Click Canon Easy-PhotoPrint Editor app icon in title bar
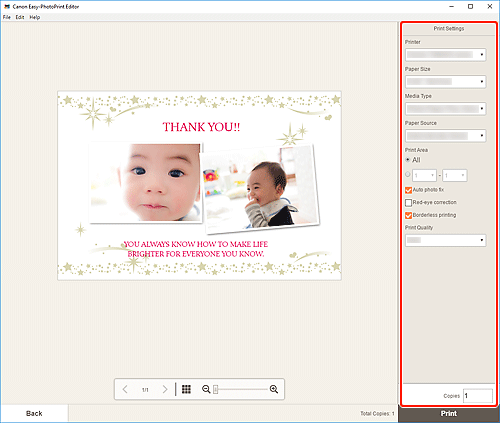This screenshot has height=423, width=500. [x=7, y=6]
